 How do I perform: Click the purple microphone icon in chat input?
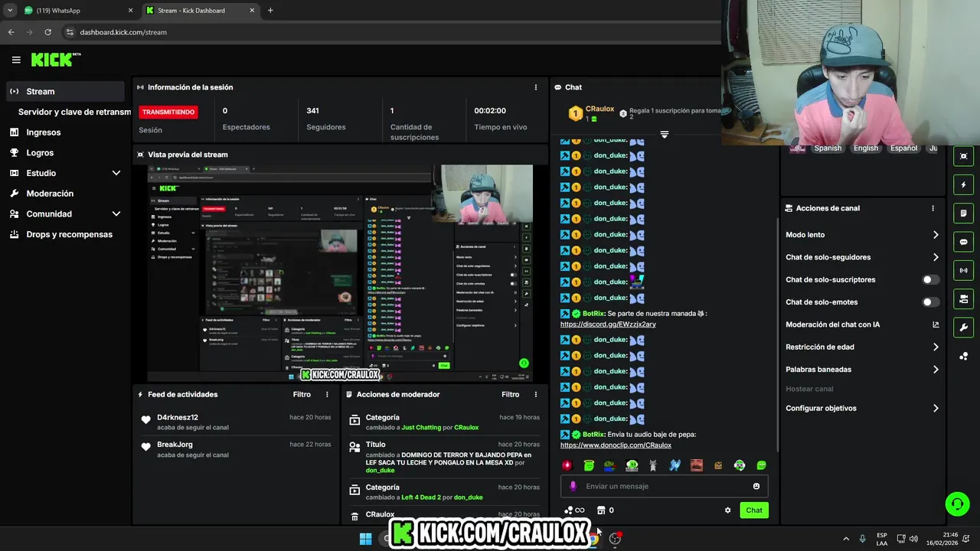pos(573,487)
